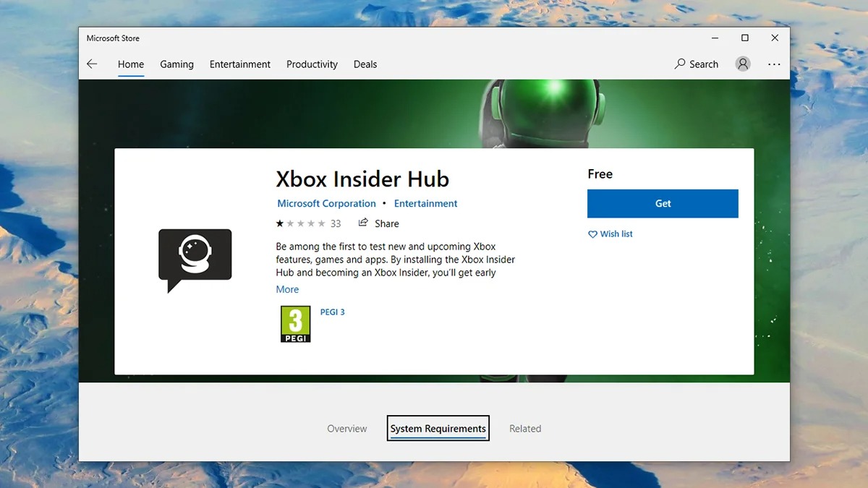Close the Microsoft Store window
This screenshot has width=868, height=488.
[775, 38]
